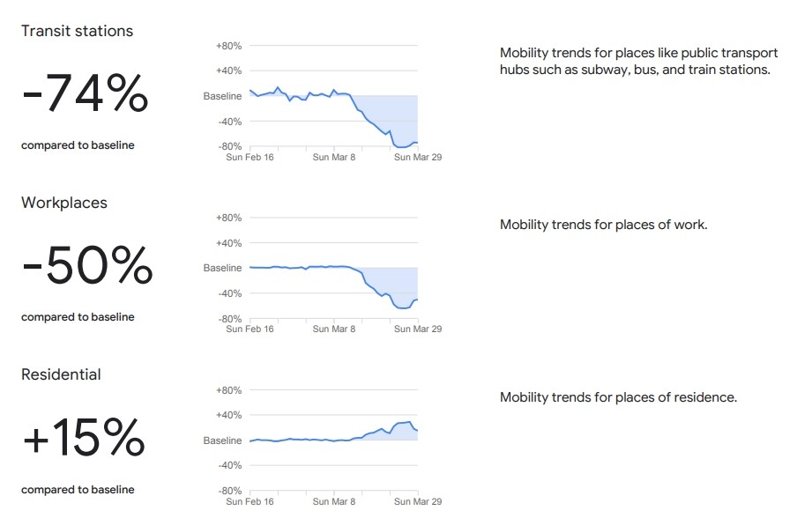Click the Workplaces section heading
Screen dimensions: 812x518
64,203
